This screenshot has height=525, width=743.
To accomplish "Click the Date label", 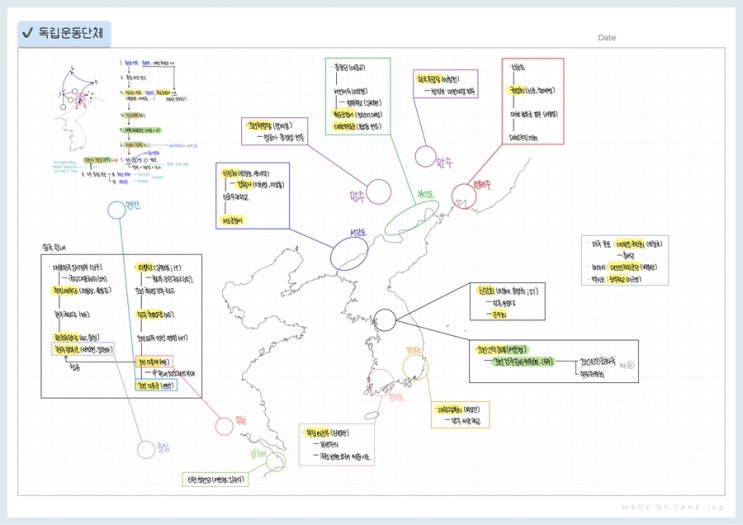I will pos(607,37).
